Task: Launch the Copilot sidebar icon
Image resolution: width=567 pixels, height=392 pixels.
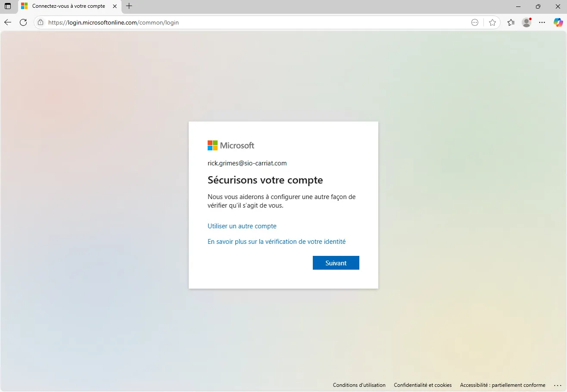Action: coord(558,22)
